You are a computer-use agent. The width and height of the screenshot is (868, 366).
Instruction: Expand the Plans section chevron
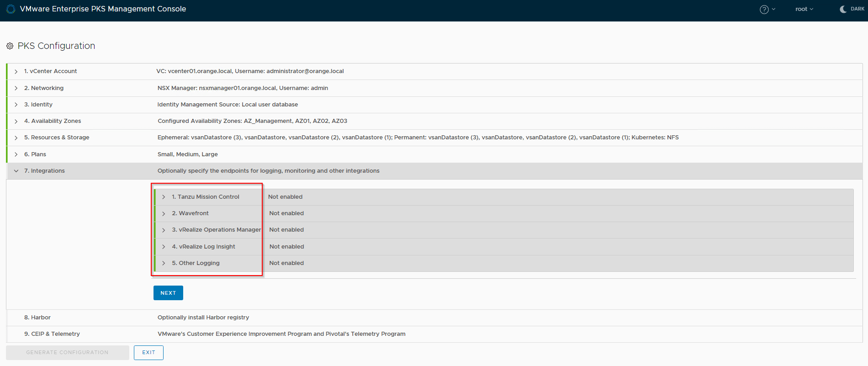point(16,154)
